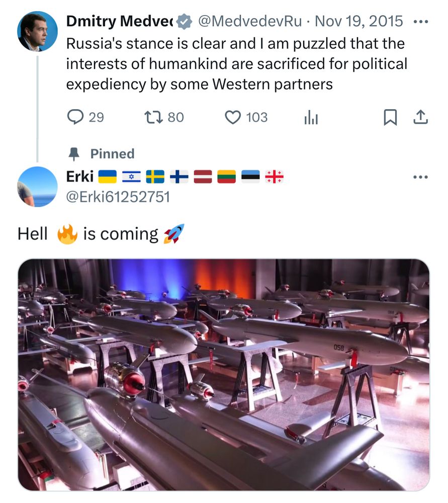The height and width of the screenshot is (503, 448).
Task: Tap the share upload icon
Action: click(x=420, y=118)
